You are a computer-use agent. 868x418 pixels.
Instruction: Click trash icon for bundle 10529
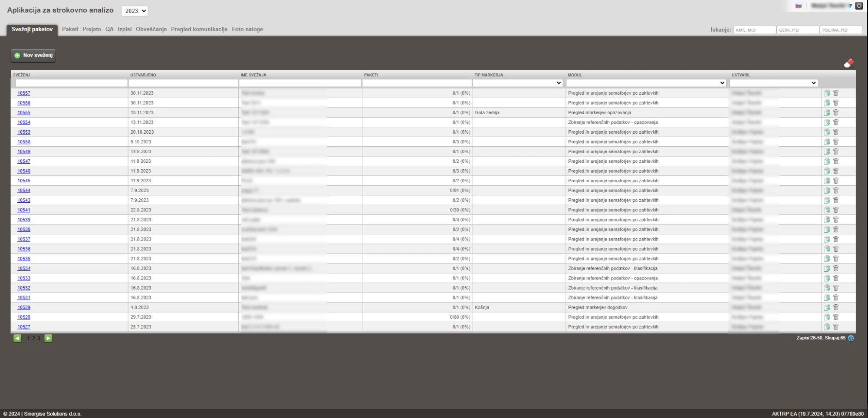836,307
